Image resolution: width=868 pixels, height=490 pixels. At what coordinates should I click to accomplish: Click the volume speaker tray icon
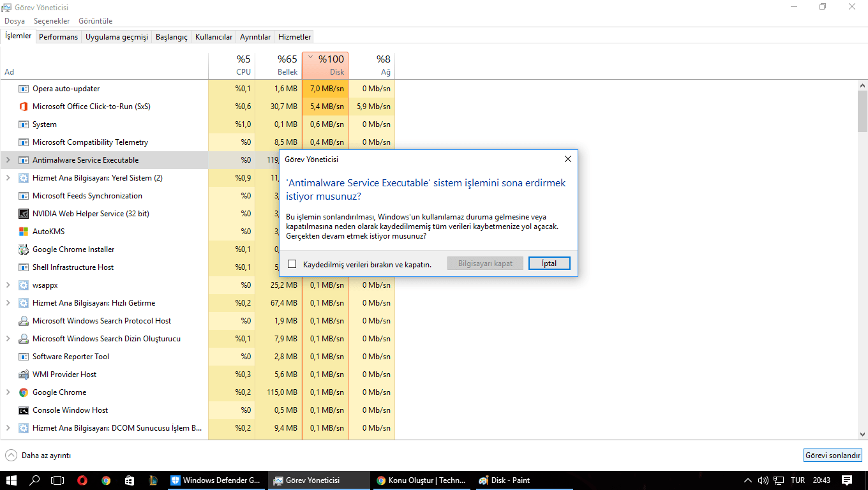763,480
